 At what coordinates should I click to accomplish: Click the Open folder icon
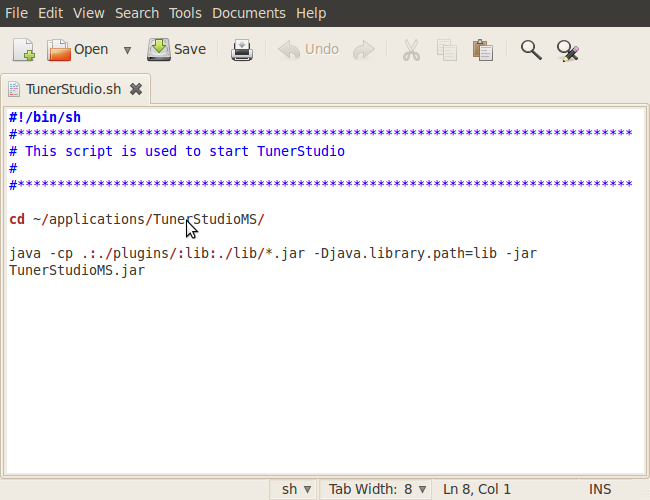[x=58, y=50]
